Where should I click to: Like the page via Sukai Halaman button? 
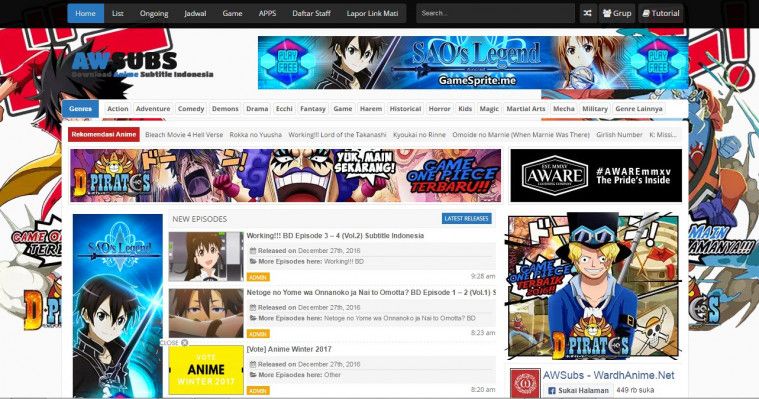tap(578, 390)
